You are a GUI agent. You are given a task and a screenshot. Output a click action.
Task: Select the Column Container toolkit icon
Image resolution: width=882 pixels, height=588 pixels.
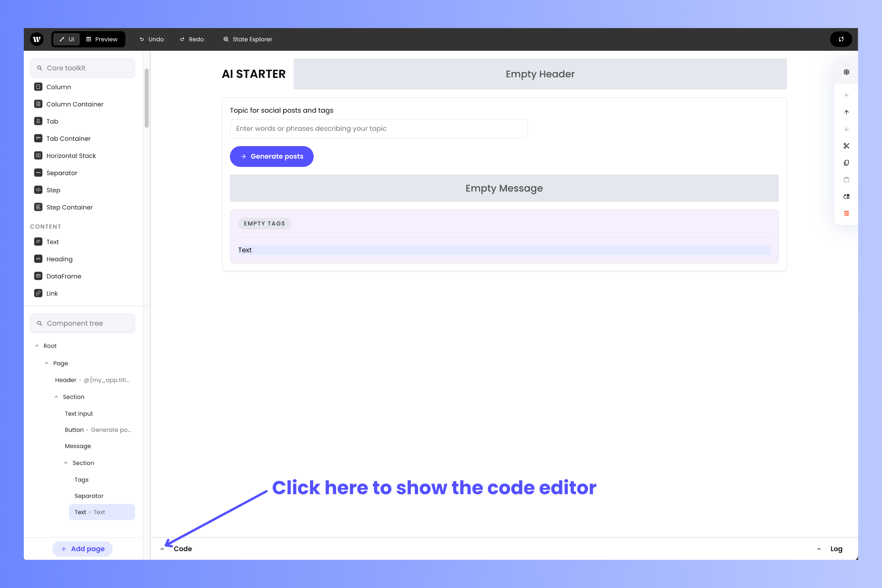click(38, 104)
